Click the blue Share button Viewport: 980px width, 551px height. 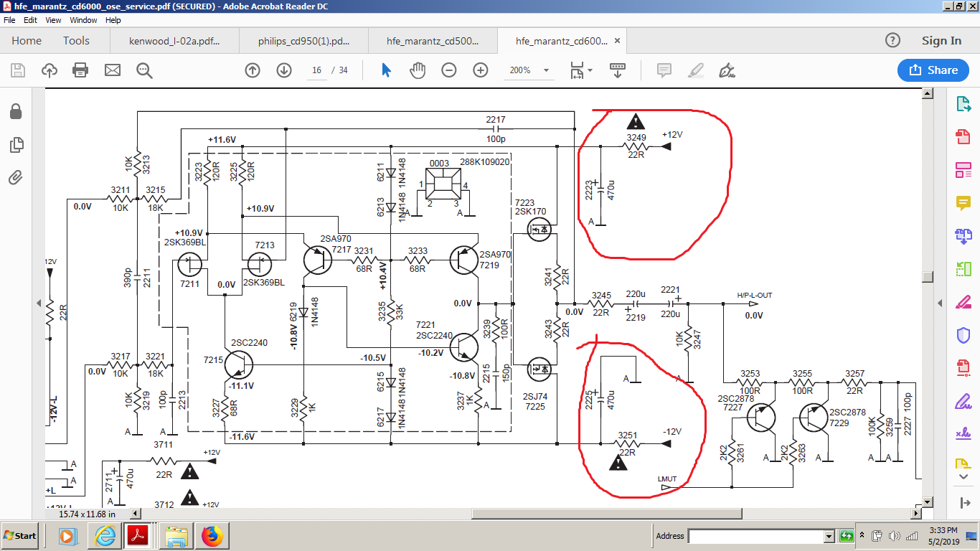click(x=933, y=70)
